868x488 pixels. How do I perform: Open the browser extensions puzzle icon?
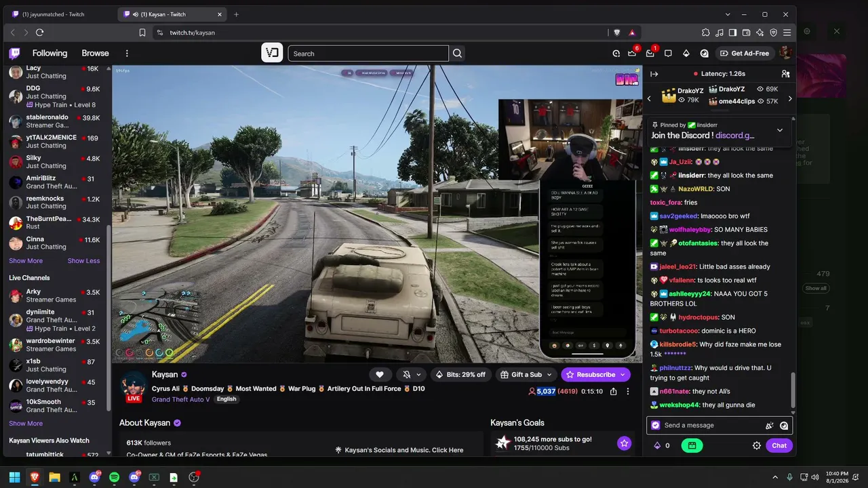[706, 33]
